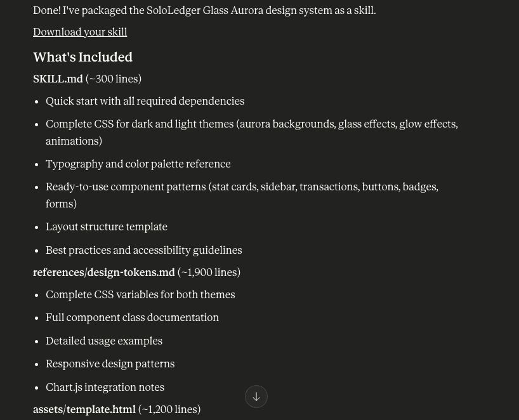This screenshot has height=420, width=519.
Task: Click "Detailed usage examples" list item
Action: point(104,341)
